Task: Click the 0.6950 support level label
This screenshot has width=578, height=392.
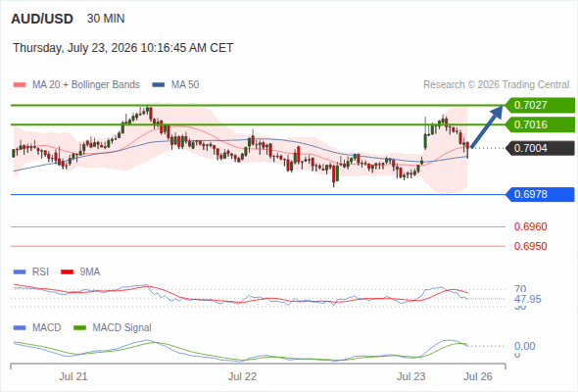Action: coord(530,246)
